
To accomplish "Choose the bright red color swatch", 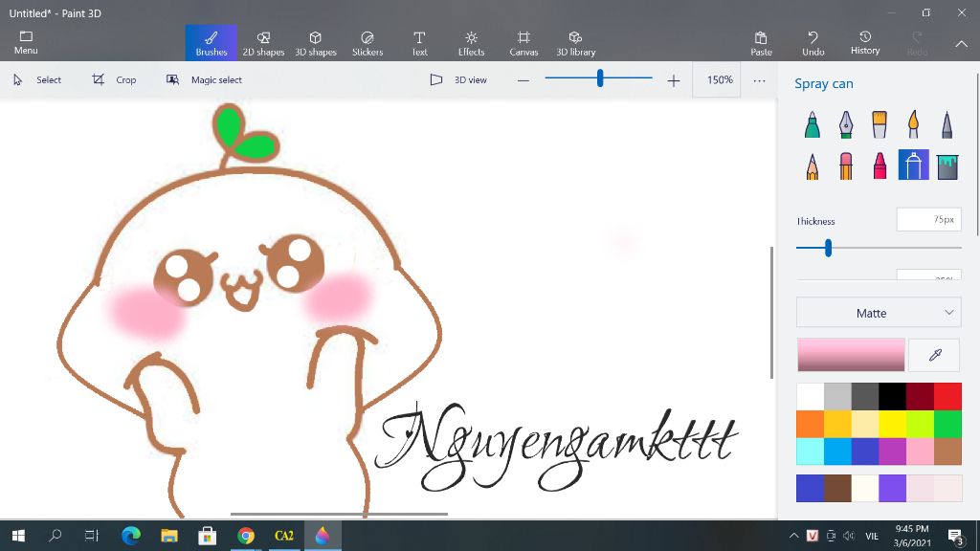I will [x=948, y=397].
